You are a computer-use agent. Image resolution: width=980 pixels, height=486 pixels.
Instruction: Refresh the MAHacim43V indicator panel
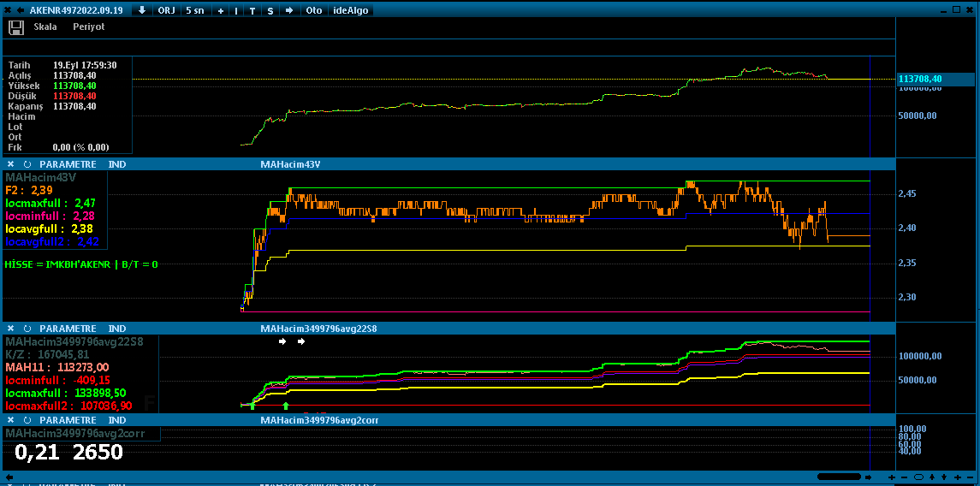[x=27, y=164]
